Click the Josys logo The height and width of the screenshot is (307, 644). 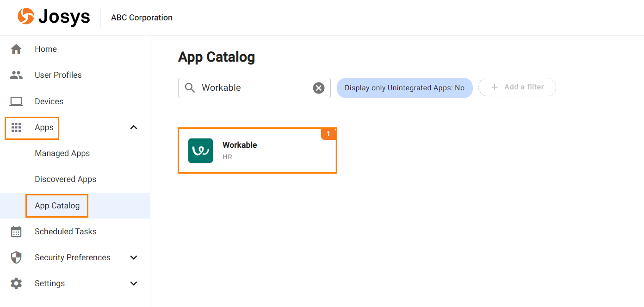tap(53, 17)
